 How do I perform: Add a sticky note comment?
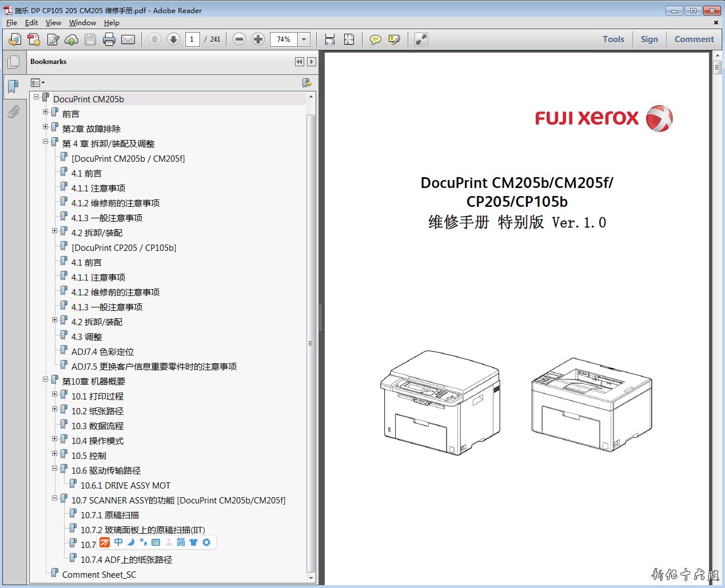[x=375, y=39]
